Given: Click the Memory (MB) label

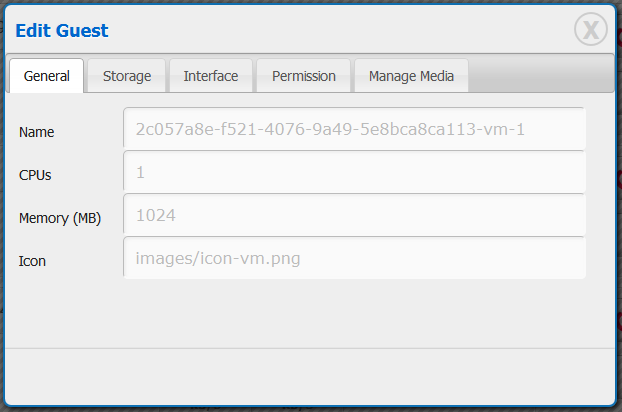Looking at the screenshot, I should tap(60, 218).
